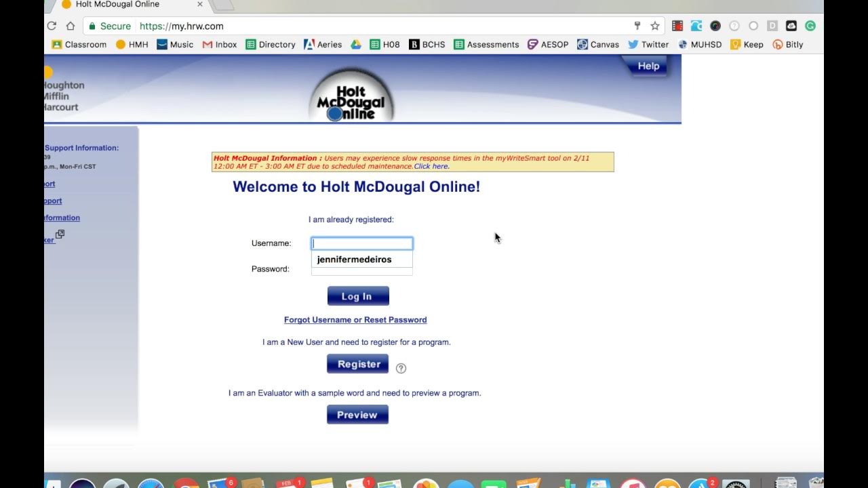
Task: Open the Keep bookmark
Action: (747, 44)
